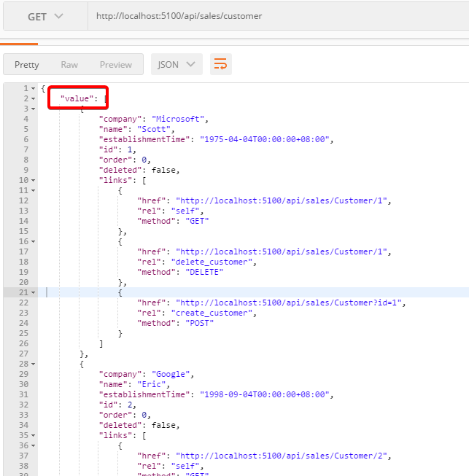Open the JSON format dropdown

pos(177,64)
